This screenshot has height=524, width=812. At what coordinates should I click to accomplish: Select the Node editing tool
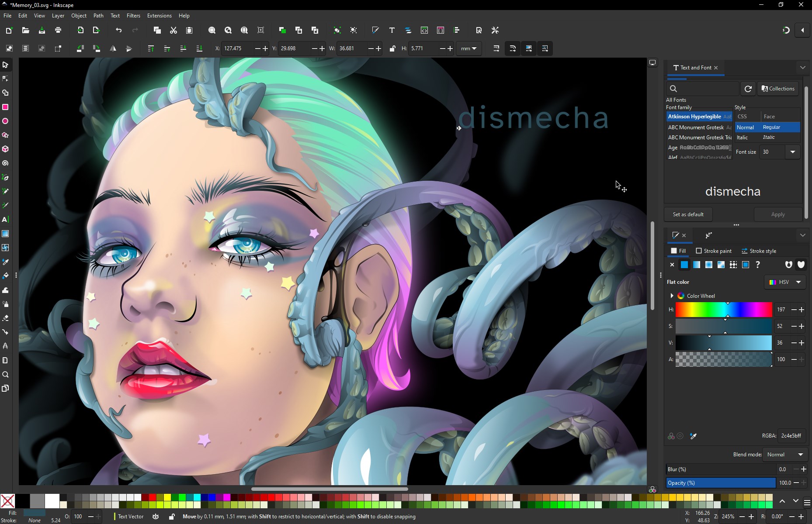click(x=5, y=79)
